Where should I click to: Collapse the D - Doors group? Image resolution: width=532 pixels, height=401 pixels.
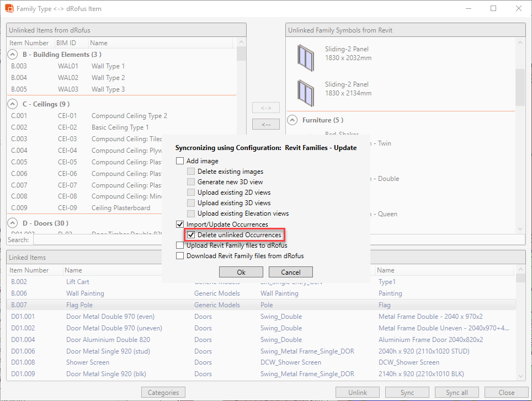pyautogui.click(x=13, y=223)
